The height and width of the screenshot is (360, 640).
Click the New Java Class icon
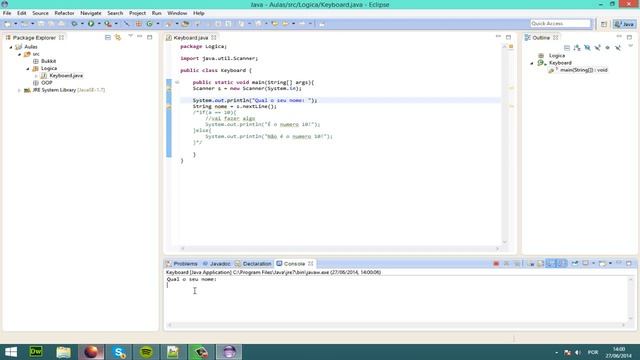coord(149,24)
